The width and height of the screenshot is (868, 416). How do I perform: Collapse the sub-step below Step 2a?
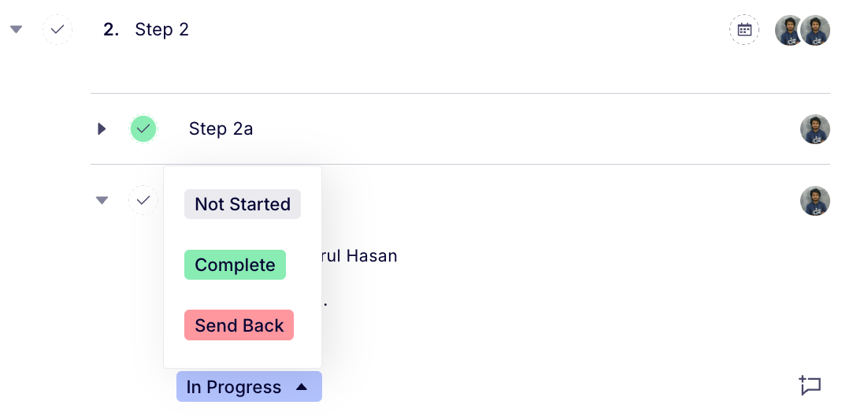click(102, 200)
